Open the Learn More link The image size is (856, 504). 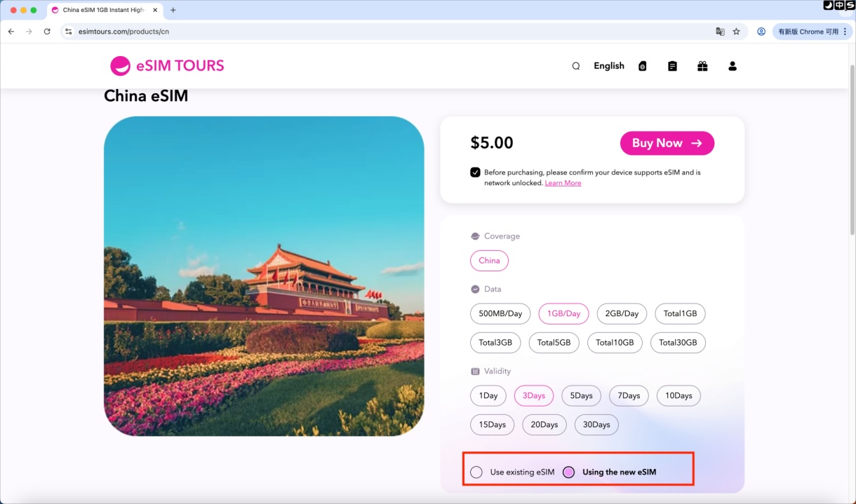(x=563, y=182)
